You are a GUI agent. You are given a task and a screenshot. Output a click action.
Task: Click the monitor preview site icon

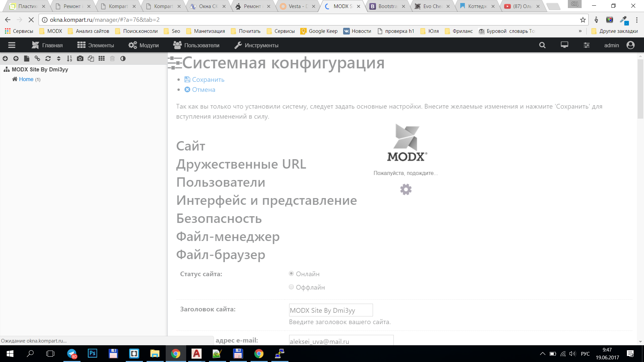point(565,45)
